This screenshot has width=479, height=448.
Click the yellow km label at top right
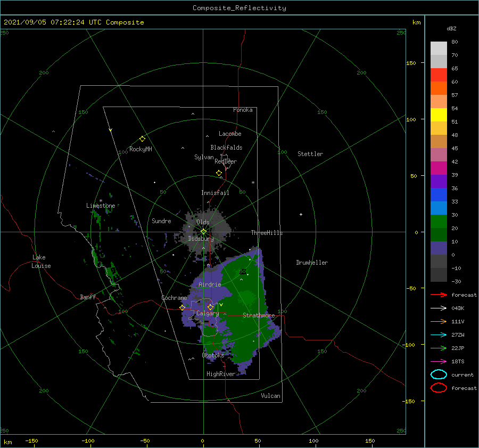(x=416, y=22)
